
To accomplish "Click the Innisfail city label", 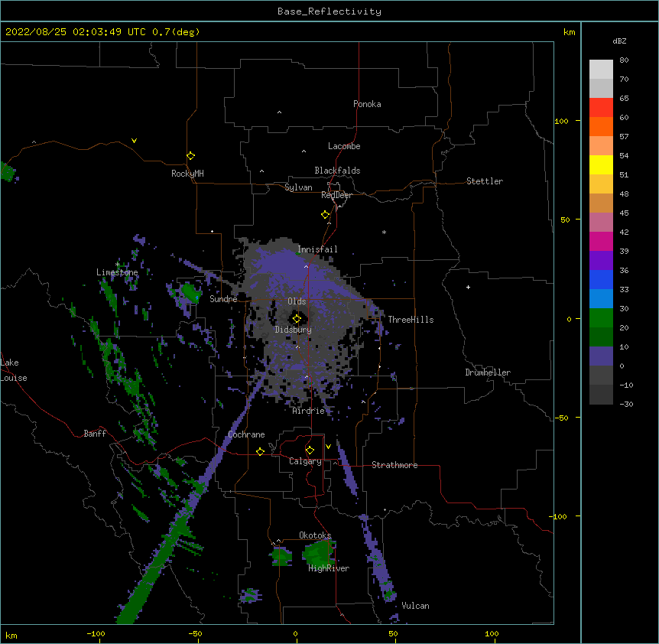I will click(317, 249).
